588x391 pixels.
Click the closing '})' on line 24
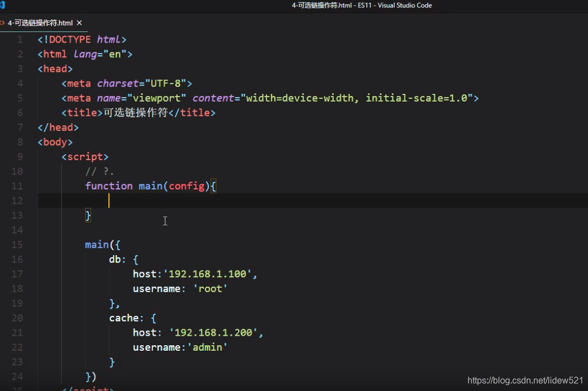[x=91, y=377]
